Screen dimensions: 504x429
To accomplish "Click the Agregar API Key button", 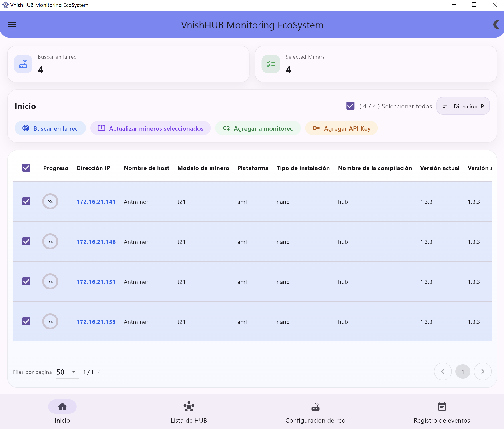I will click(341, 128).
